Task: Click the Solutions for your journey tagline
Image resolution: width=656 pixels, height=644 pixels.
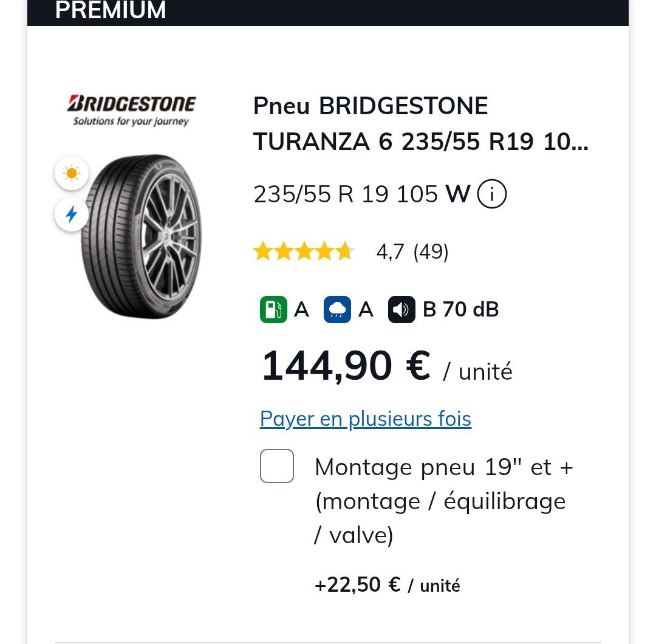Action: coord(131,122)
